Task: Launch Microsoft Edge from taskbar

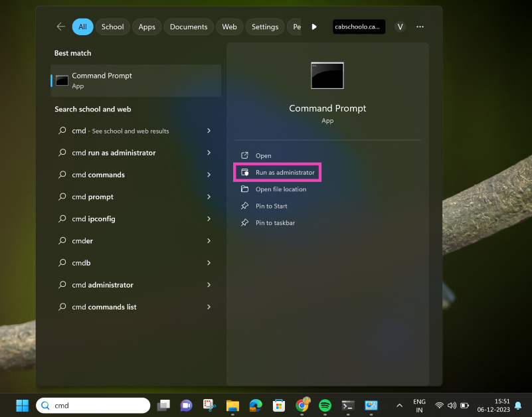Action: pos(256,405)
